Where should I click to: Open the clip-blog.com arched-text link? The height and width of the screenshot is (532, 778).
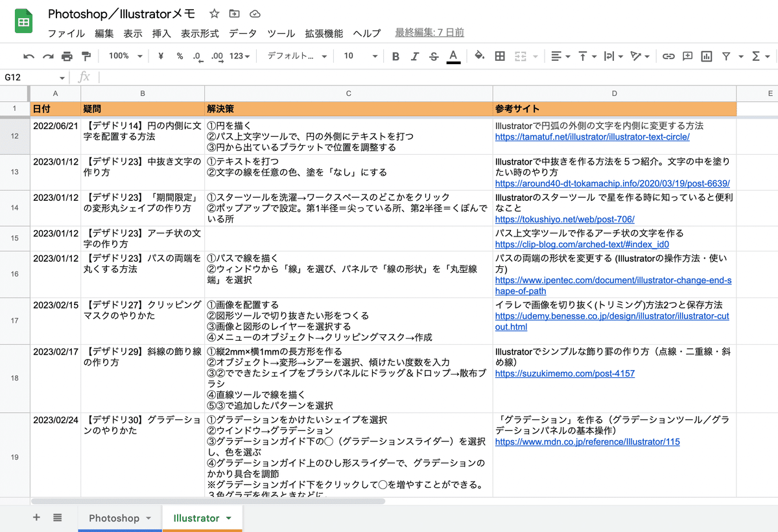click(582, 244)
